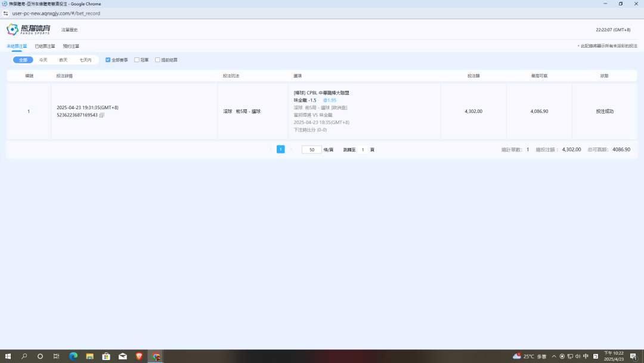Enable the 冠軍 checkbox filter
Screen dimensions: 644x363
pos(137,60)
